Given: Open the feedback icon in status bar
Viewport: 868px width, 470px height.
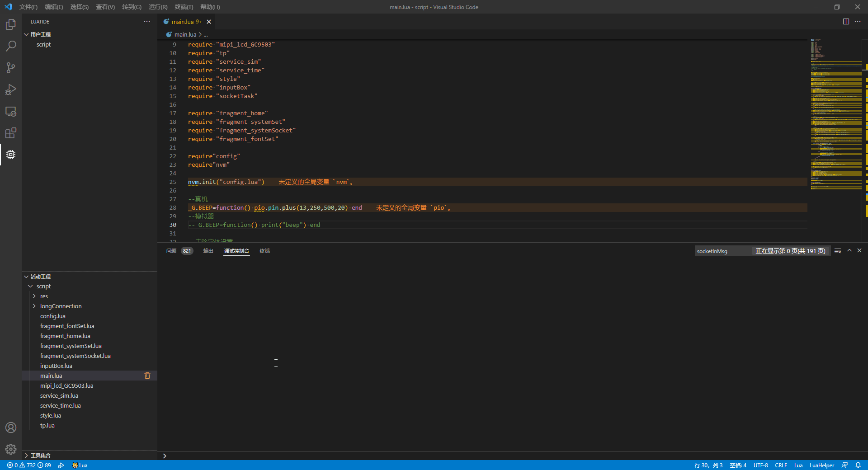Looking at the screenshot, I should [844, 465].
